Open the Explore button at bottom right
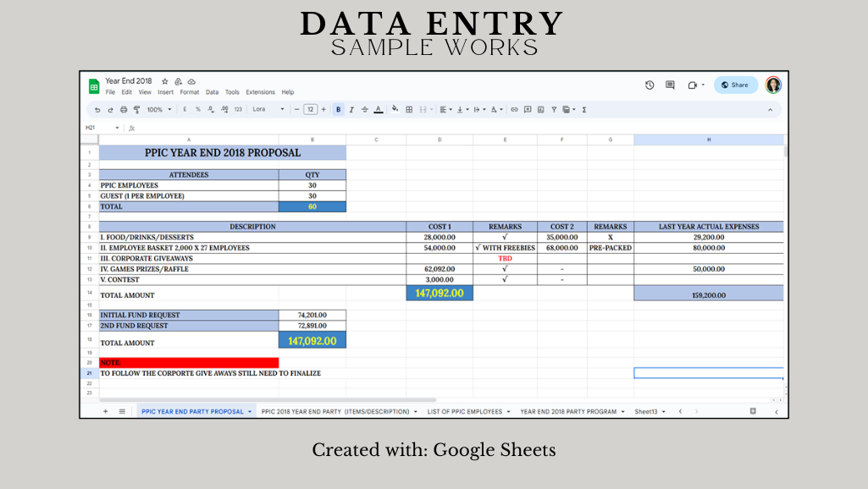 [x=753, y=411]
